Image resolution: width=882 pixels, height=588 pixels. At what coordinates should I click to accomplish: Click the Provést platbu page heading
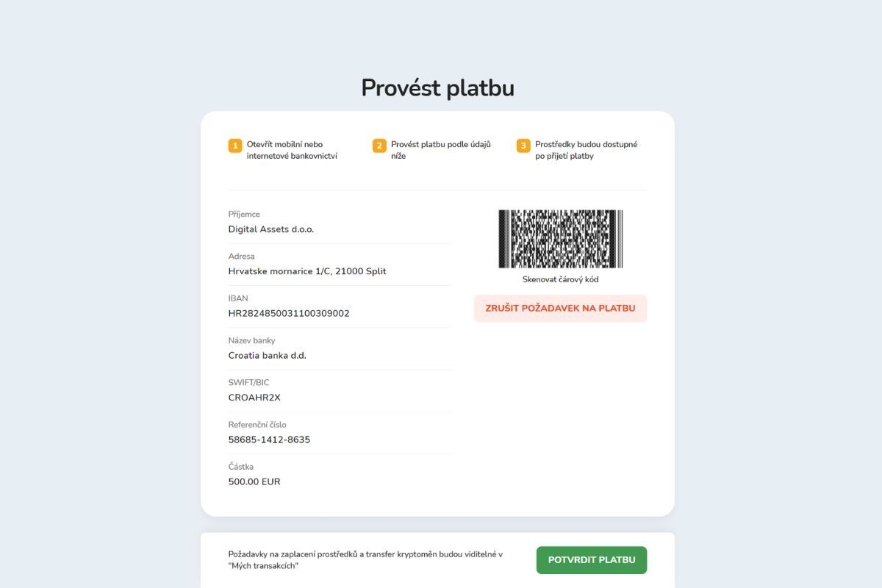[x=437, y=88]
